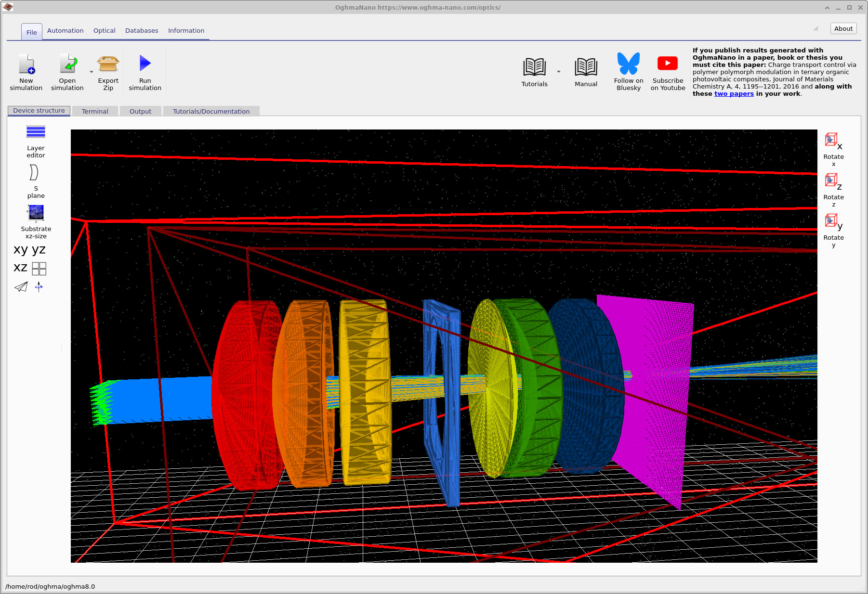Screen dimensions: 868x594
Task: Expand the Open simulation dropdown arrow
Action: coord(92,72)
